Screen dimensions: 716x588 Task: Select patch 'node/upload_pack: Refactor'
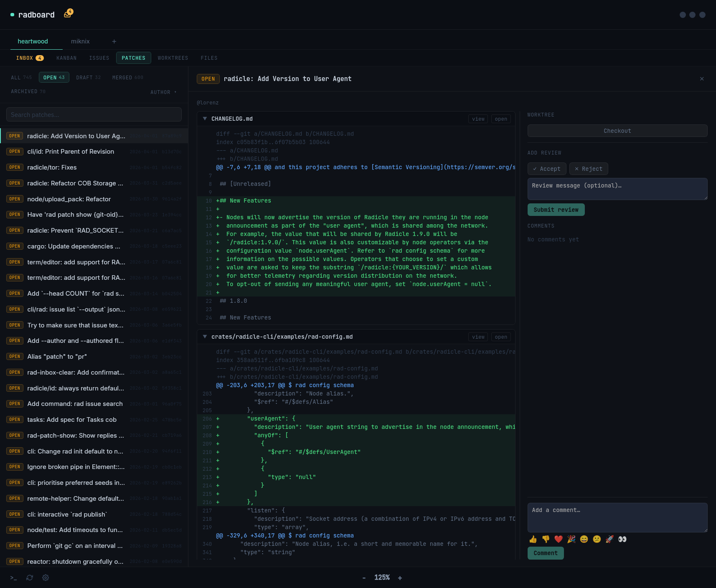[94, 199]
